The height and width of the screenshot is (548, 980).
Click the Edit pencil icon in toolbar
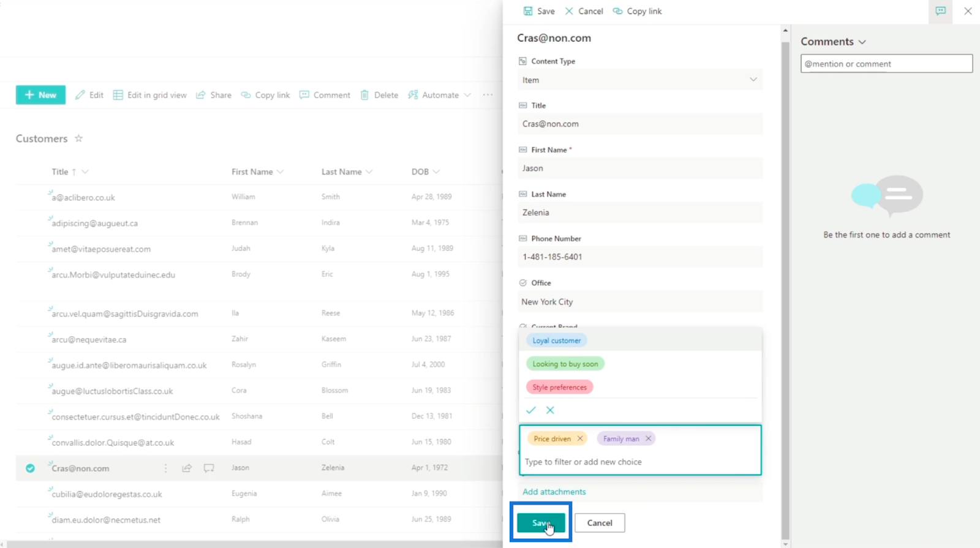80,95
